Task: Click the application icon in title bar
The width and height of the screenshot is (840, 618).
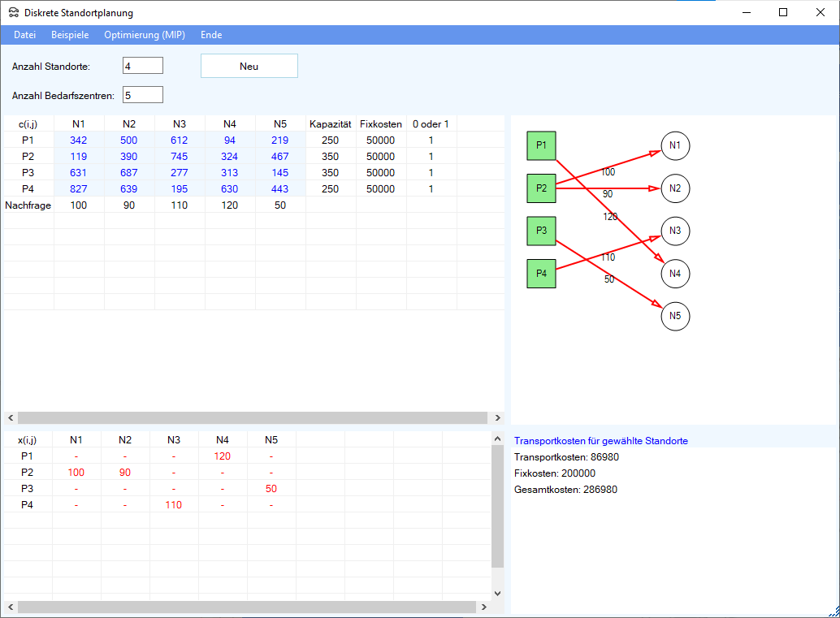Action: pyautogui.click(x=13, y=13)
